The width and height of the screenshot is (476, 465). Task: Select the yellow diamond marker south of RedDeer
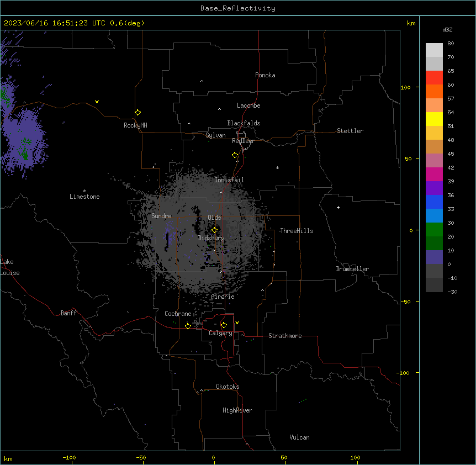point(235,155)
